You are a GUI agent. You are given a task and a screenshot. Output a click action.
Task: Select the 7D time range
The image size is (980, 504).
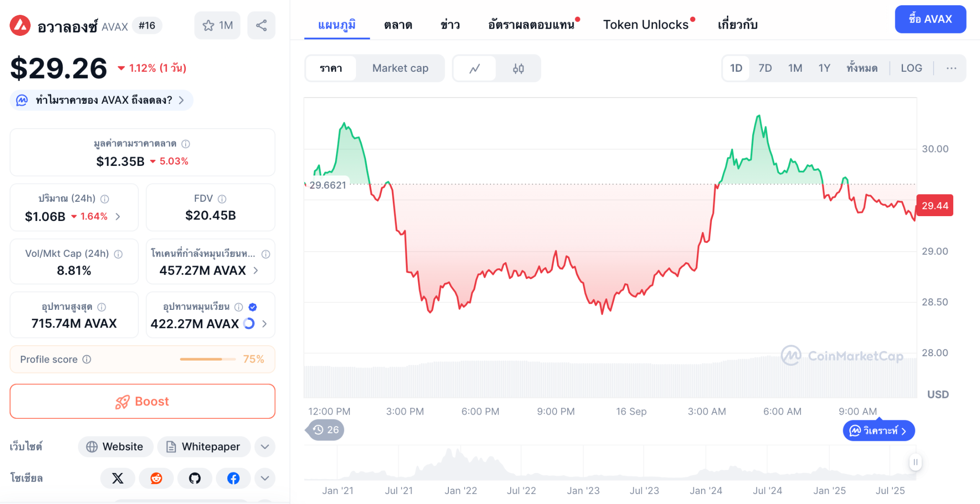click(765, 68)
